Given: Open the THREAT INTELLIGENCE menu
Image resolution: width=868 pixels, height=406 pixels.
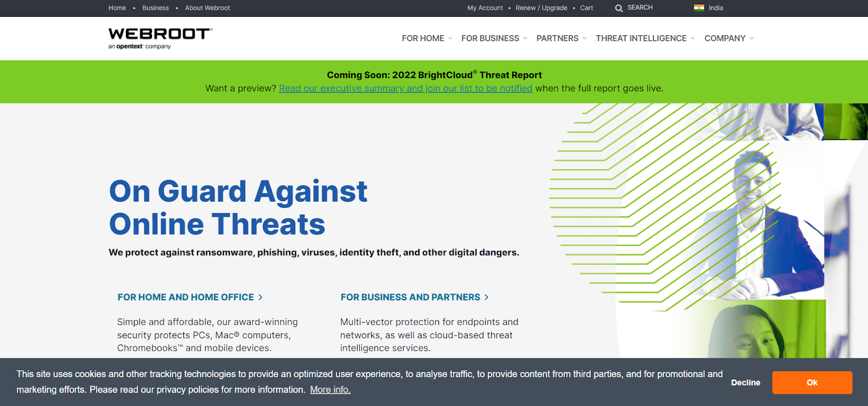Looking at the screenshot, I should [x=641, y=38].
